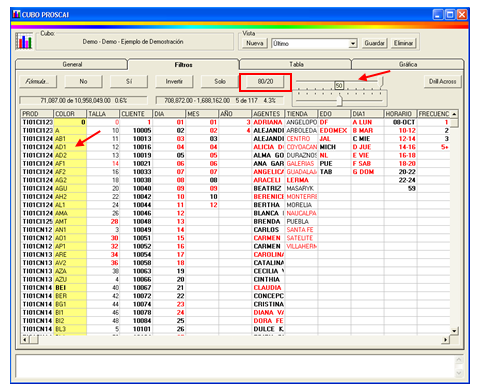Select PUEBLA in the TIENDA column
483x392 pixels.
tap(301, 221)
